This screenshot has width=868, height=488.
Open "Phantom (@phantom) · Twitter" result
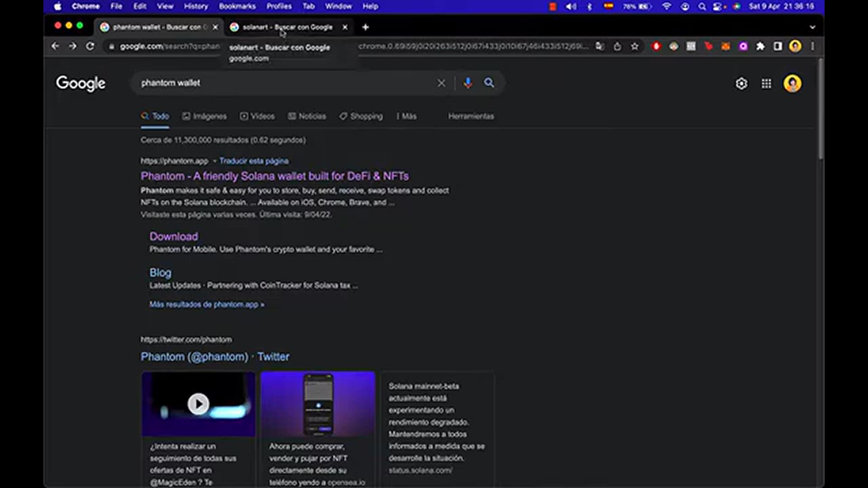click(215, 357)
